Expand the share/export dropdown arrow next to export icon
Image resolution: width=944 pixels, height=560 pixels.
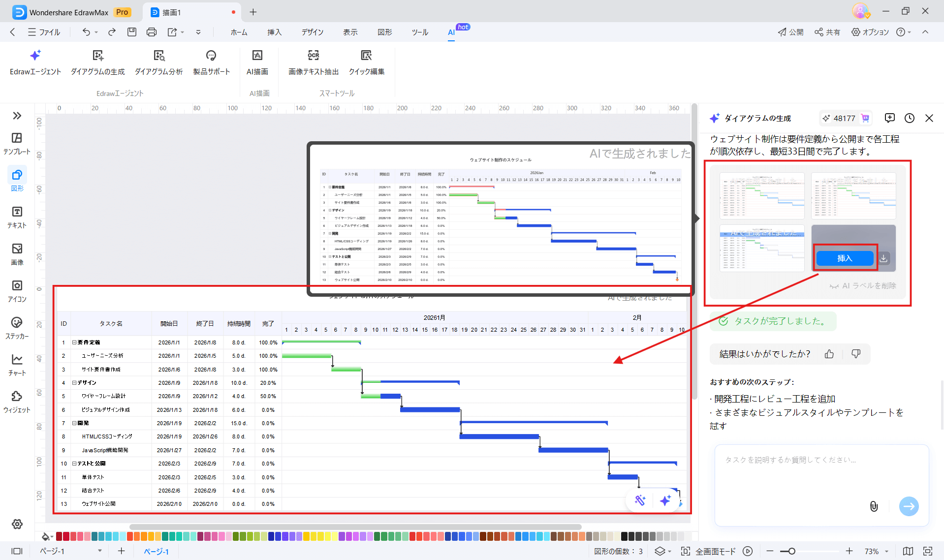(x=183, y=32)
